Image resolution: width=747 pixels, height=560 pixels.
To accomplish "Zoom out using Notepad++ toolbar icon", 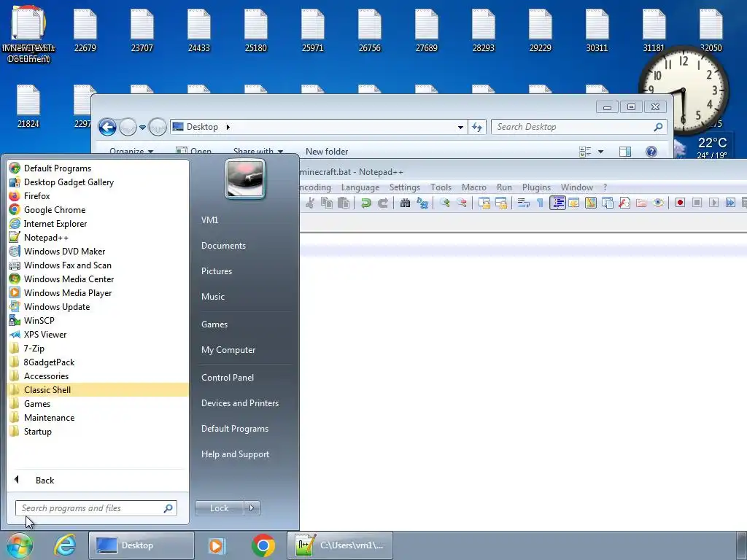I will pos(461,203).
